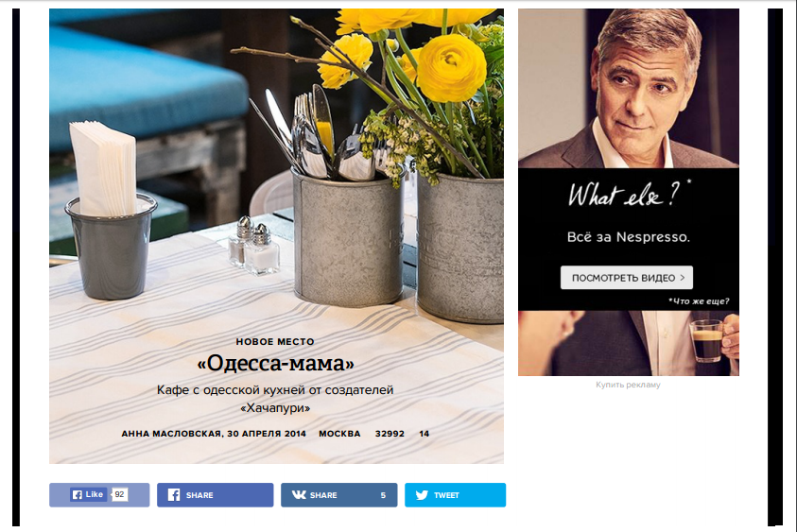Click the view counter 32992
Screen dimensions: 797x532
[x=390, y=434]
